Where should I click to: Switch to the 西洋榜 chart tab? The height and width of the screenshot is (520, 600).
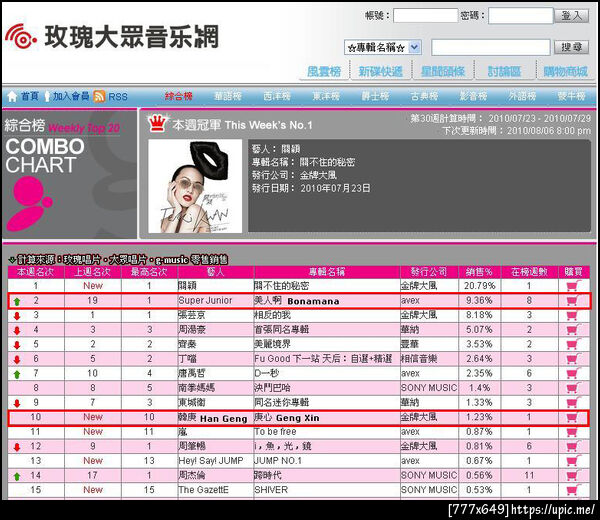coord(277,96)
